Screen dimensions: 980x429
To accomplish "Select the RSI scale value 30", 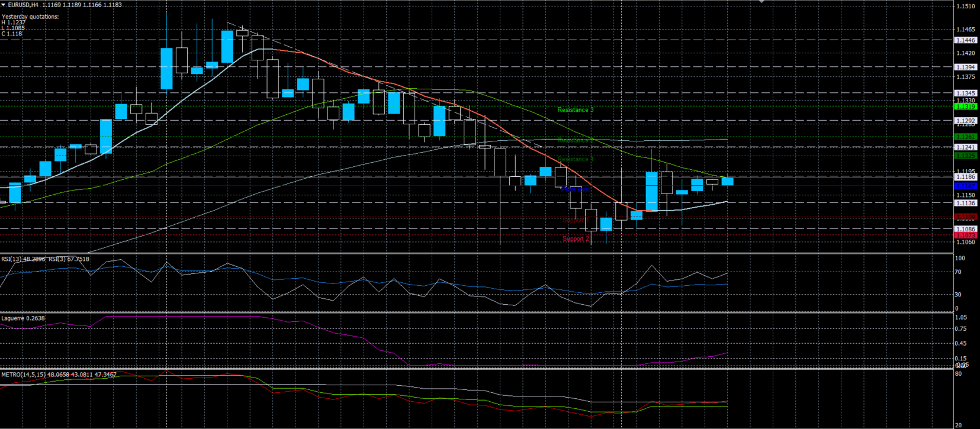I will pos(959,295).
